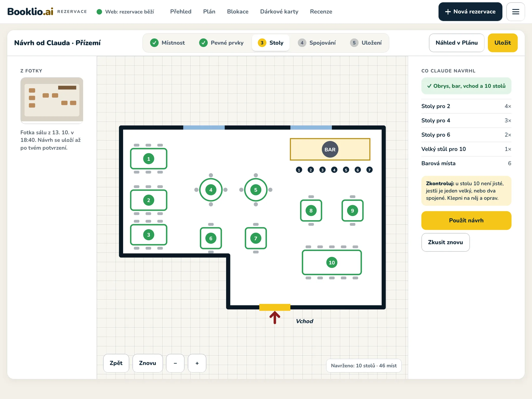Screen dimensions: 532x399
Task: Select small table 6
Action: point(211,238)
